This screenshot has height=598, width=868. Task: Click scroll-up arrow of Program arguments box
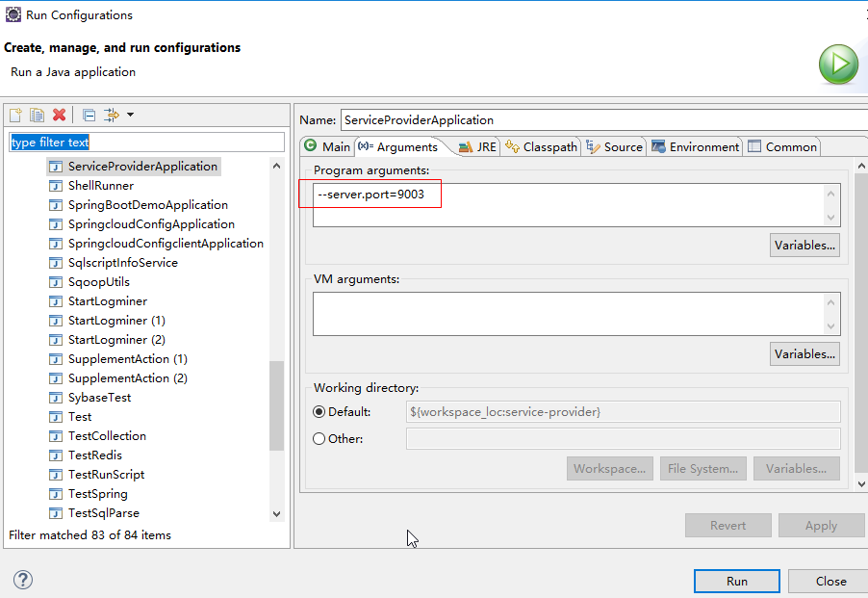point(830,194)
